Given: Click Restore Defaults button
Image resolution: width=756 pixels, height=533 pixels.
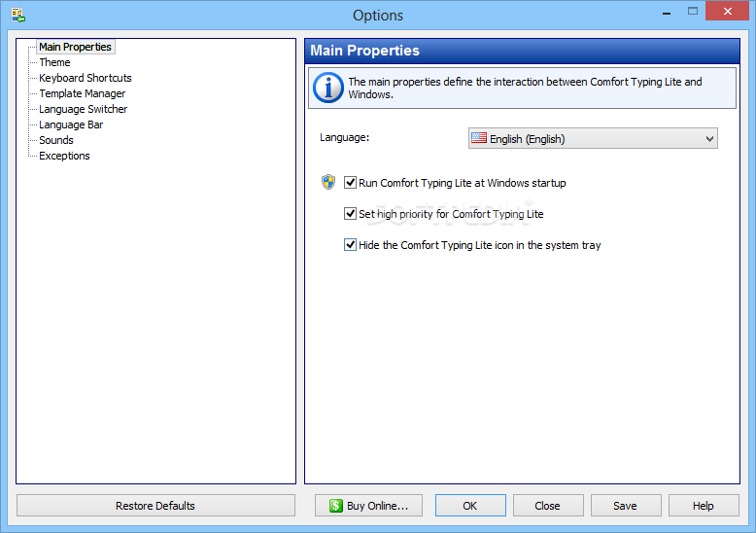Looking at the screenshot, I should (x=155, y=506).
